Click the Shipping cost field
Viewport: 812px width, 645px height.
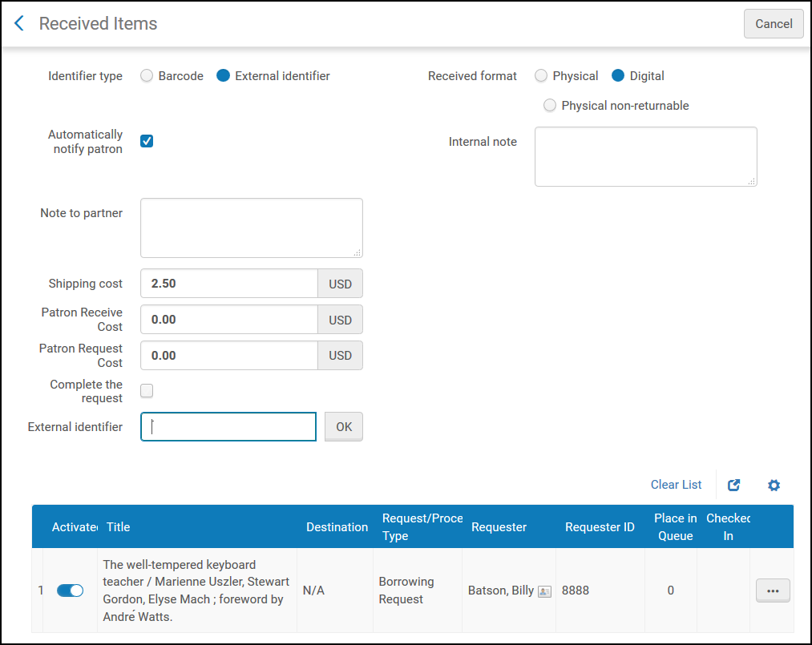tap(229, 283)
